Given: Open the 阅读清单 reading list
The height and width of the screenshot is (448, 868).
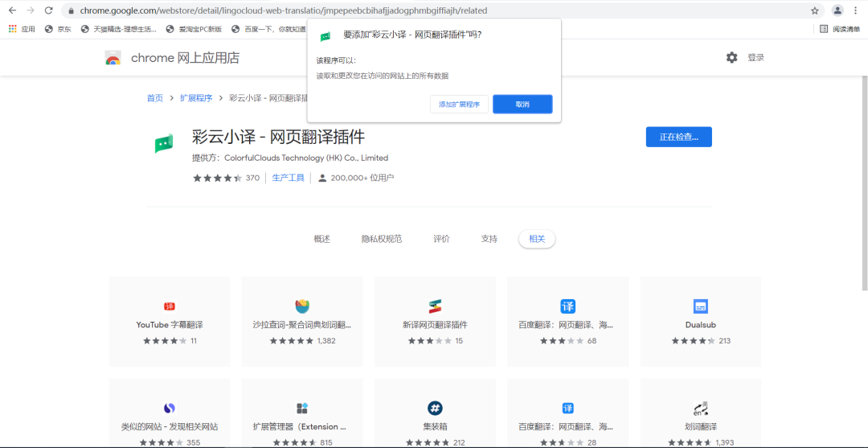Looking at the screenshot, I should (840, 29).
